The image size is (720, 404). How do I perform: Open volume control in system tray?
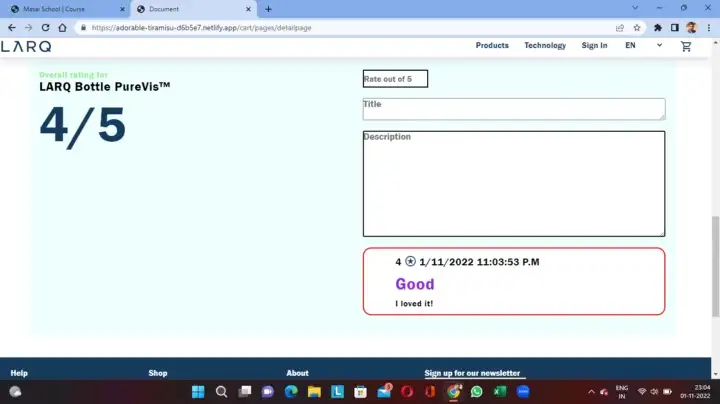[x=654, y=392]
